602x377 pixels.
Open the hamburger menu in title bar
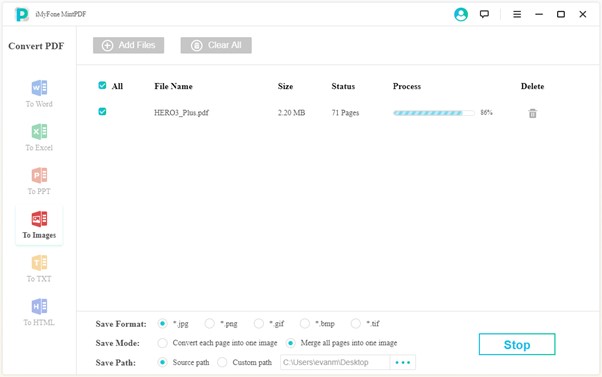(x=517, y=14)
